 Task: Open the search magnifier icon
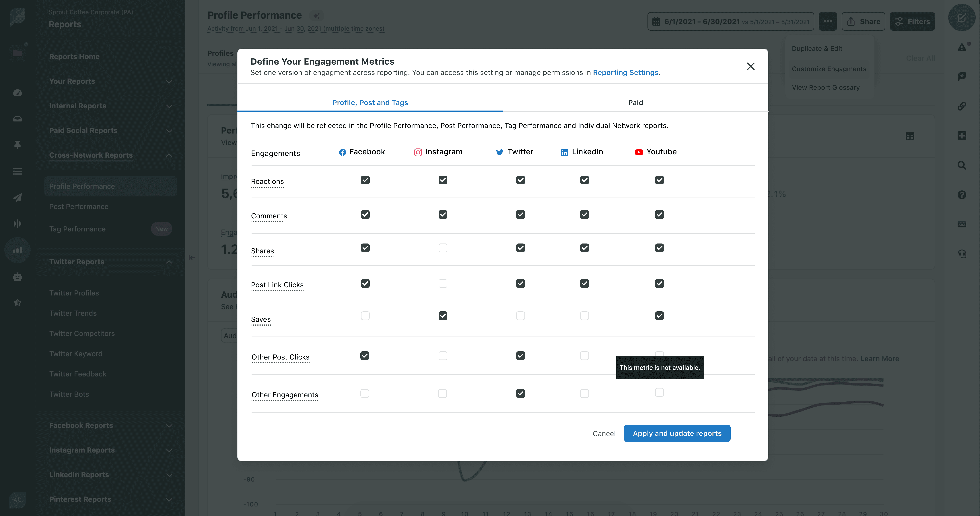(x=961, y=165)
